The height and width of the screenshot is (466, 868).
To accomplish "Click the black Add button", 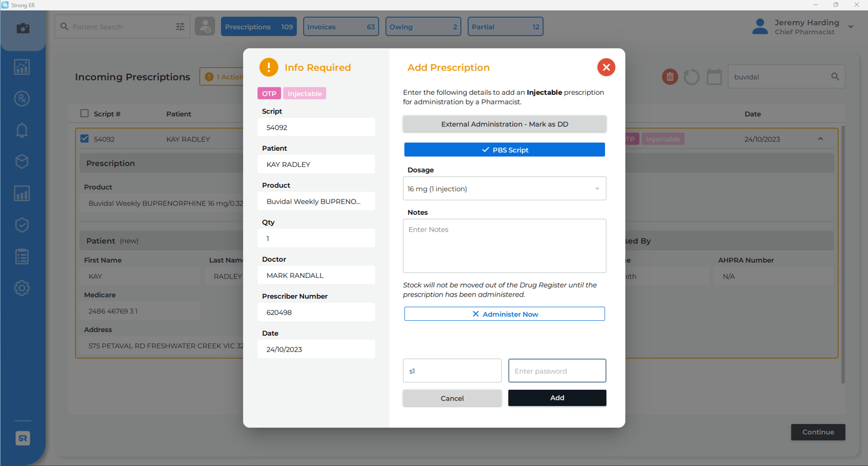I will click(x=557, y=398).
